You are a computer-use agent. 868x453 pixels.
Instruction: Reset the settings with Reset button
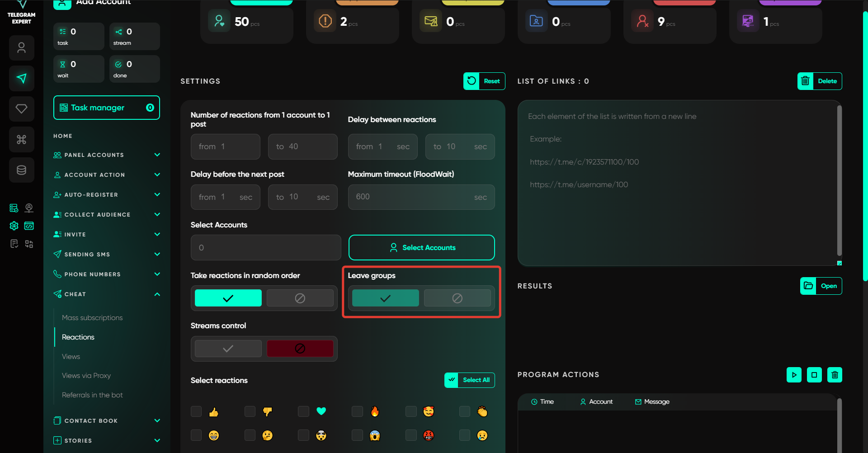point(484,81)
